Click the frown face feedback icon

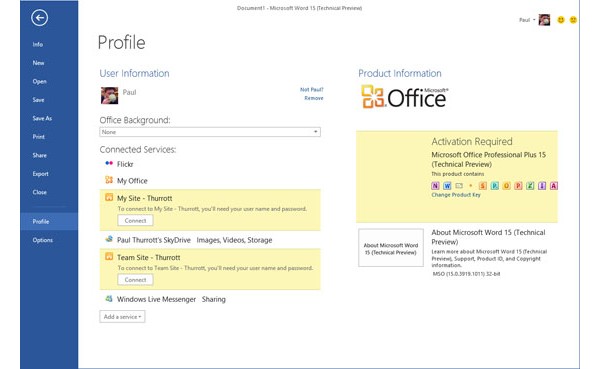tap(573, 20)
